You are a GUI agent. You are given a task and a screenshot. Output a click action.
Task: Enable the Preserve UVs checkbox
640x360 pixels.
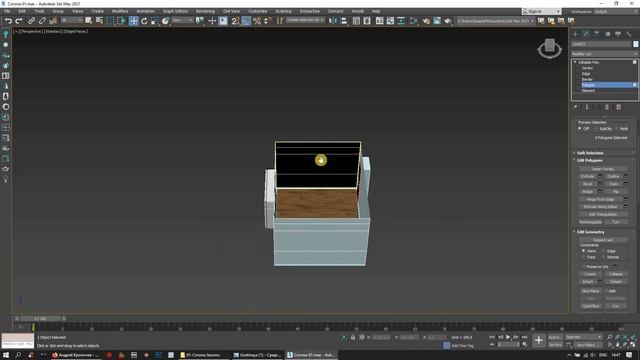[x=584, y=267]
